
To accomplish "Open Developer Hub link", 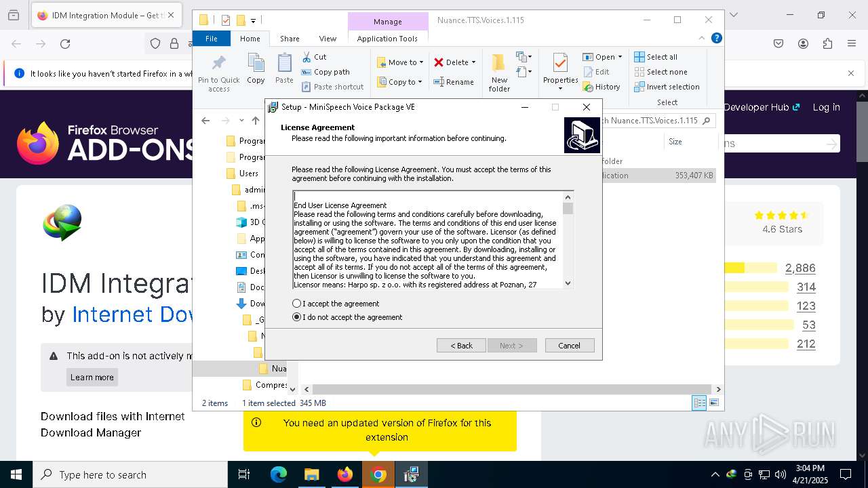I will pos(762,107).
